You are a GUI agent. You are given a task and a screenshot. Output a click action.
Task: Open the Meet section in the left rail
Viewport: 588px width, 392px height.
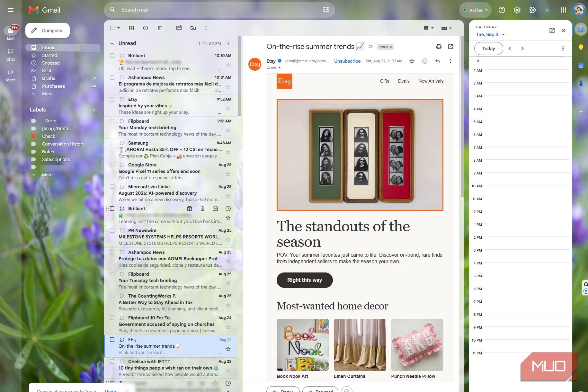tap(11, 75)
